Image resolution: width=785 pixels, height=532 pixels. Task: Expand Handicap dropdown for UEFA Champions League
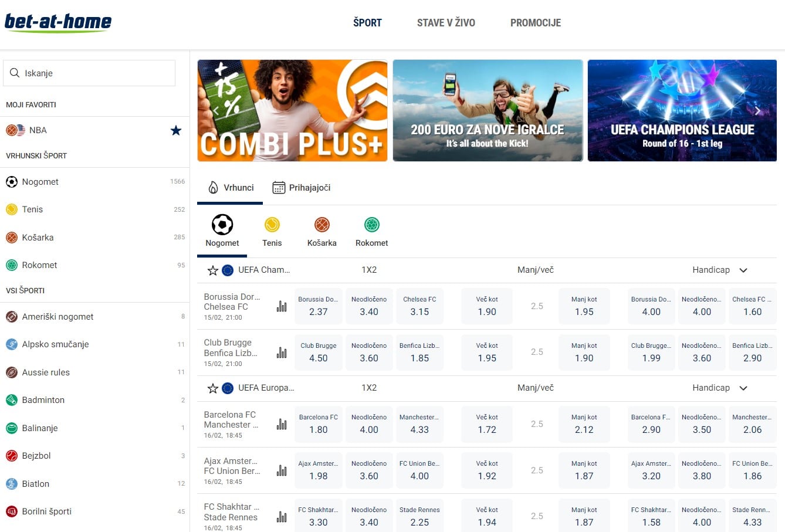[x=743, y=270]
